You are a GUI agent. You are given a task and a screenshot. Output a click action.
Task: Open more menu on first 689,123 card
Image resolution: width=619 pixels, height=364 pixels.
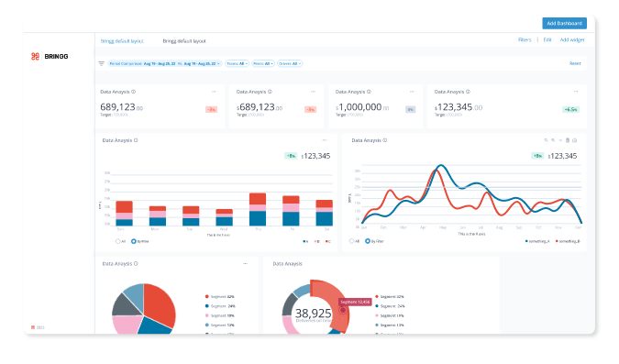[214, 92]
